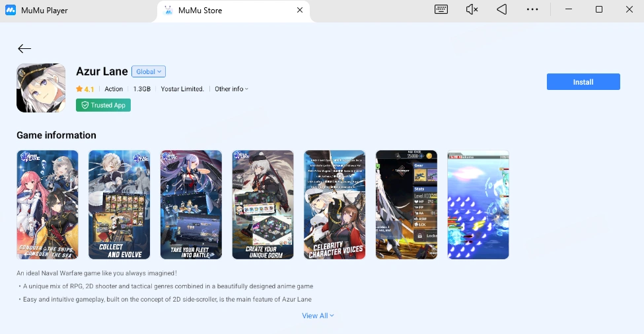Click the Azur Lane title text
The image size is (644, 334).
click(x=102, y=71)
